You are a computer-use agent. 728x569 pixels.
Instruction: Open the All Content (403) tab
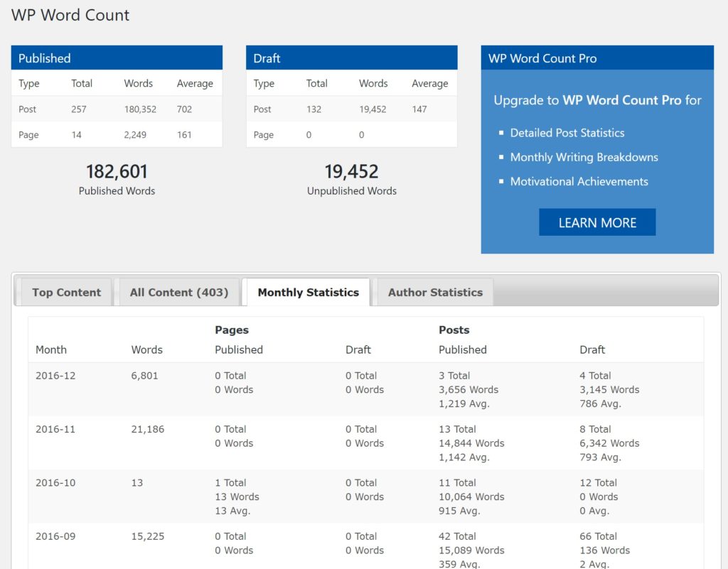click(178, 292)
